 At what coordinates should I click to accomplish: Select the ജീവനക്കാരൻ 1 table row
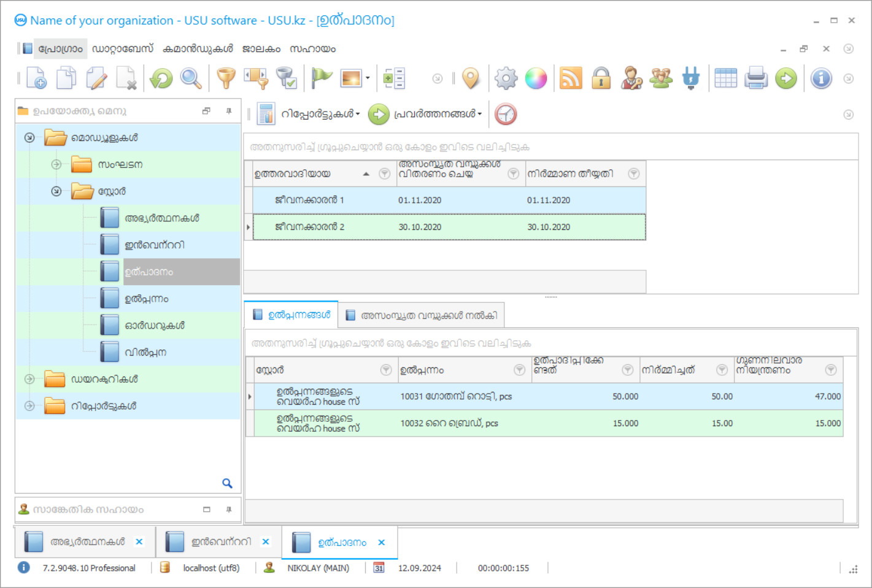[448, 200]
